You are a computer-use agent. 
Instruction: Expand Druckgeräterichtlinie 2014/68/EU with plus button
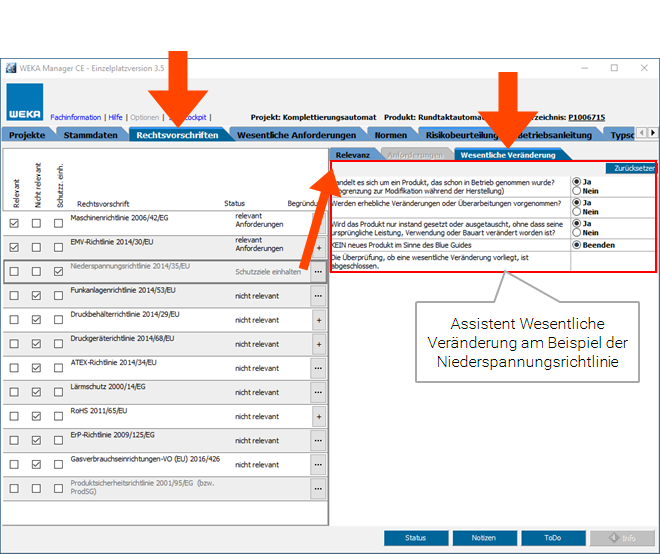(x=318, y=344)
